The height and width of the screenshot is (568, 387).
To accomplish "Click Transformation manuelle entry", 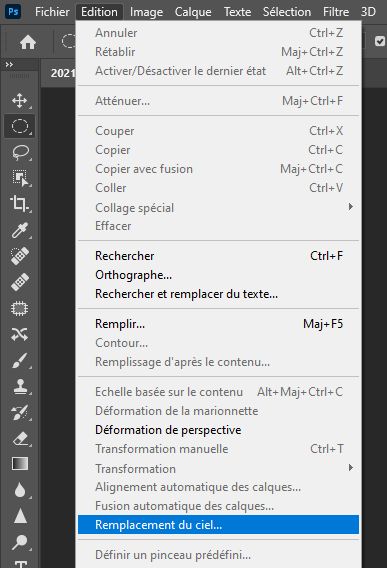I will (x=219, y=449).
